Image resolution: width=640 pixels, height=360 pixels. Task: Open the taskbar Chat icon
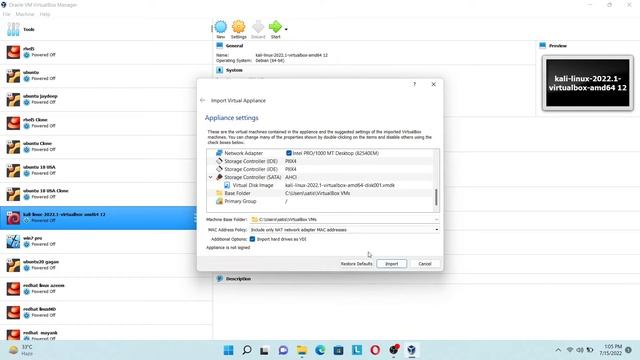[x=283, y=350]
